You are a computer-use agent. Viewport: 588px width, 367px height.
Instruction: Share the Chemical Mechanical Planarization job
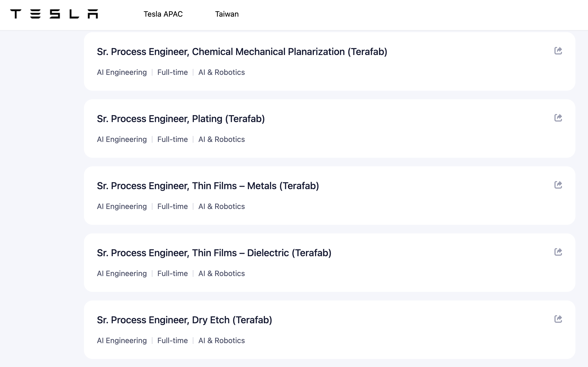coord(558,51)
